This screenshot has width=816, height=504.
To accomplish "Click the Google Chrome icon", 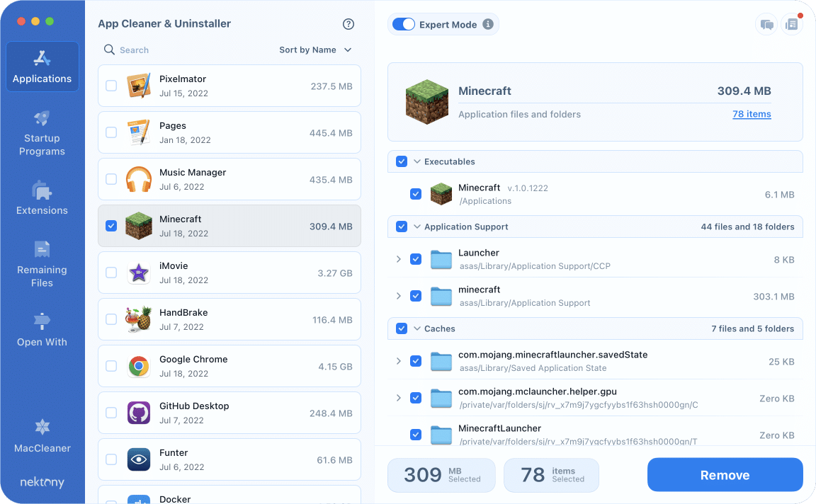I will pyautogui.click(x=139, y=366).
